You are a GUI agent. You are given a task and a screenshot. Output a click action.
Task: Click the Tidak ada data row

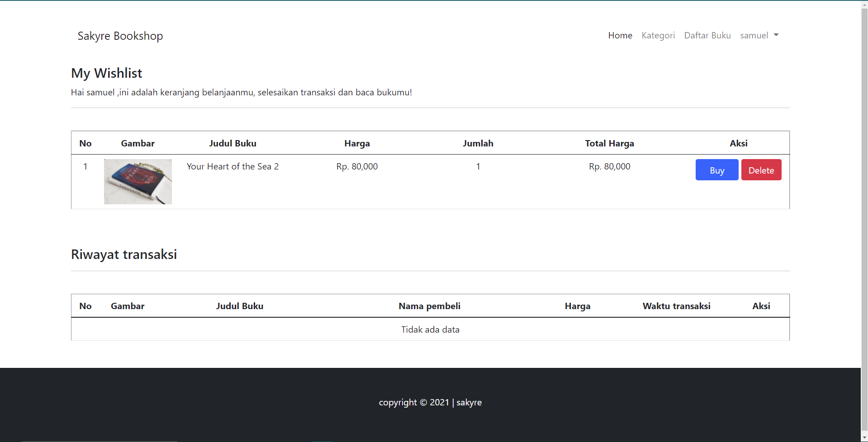point(430,329)
